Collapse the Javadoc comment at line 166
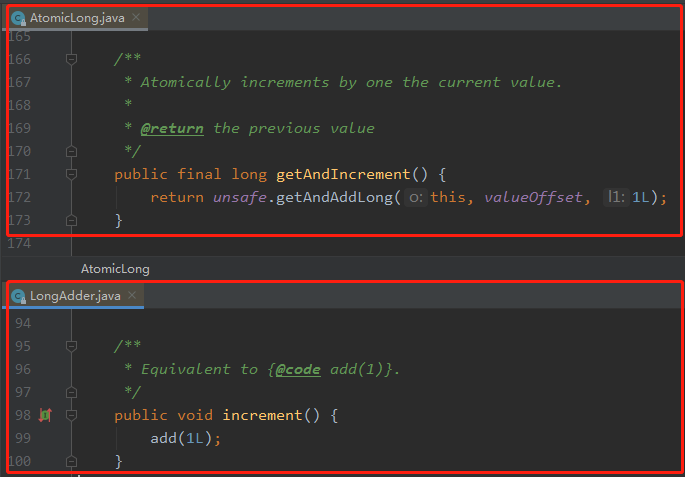685x477 pixels. (71, 59)
